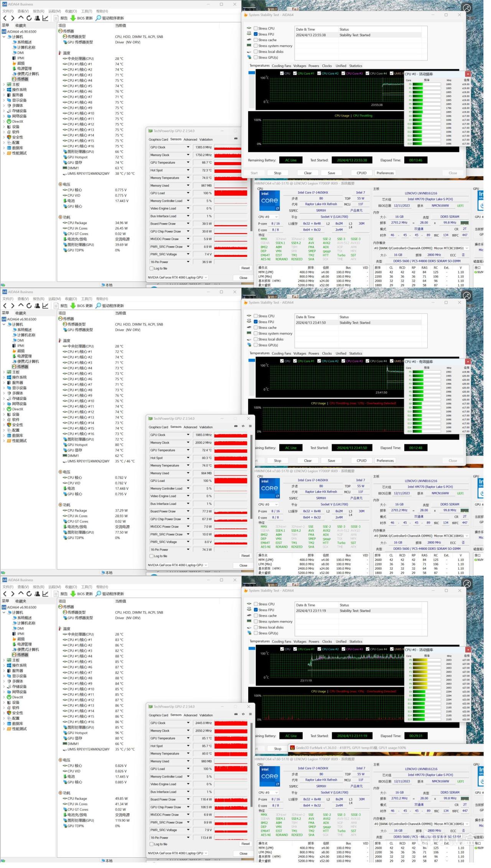
Task: Click 驱动程序更新 in AIDA64 showing CPU Package 49.85 W
Action: pyautogui.click(x=110, y=593)
